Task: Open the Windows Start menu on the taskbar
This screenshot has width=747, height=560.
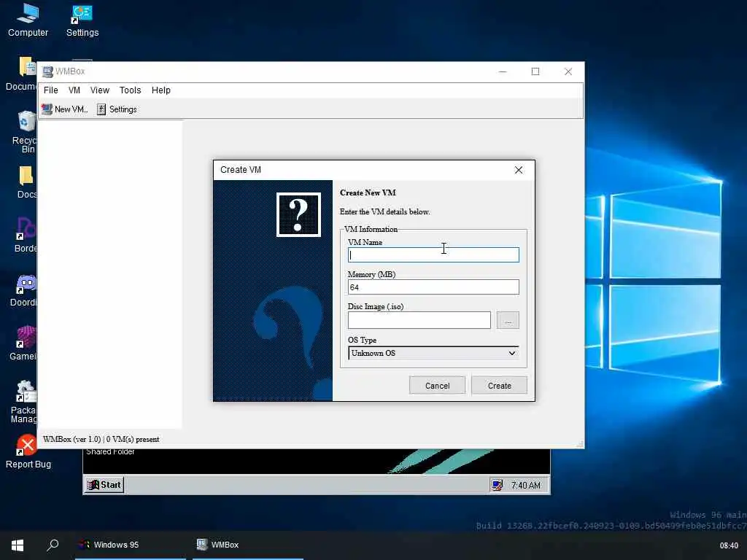Action: [x=18, y=545]
